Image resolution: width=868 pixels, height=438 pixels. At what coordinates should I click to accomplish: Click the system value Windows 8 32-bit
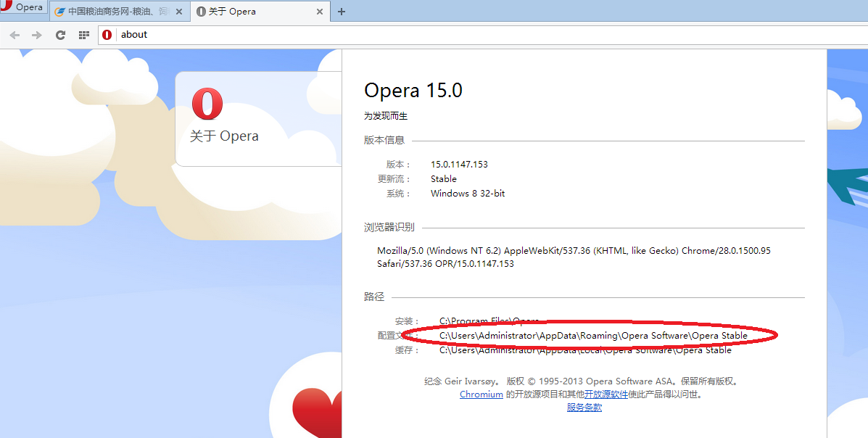click(468, 193)
